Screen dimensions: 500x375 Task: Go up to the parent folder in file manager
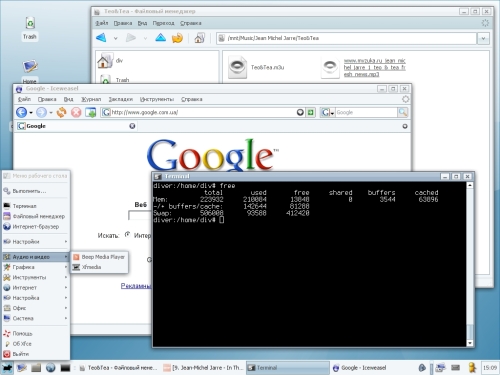pos(161,38)
